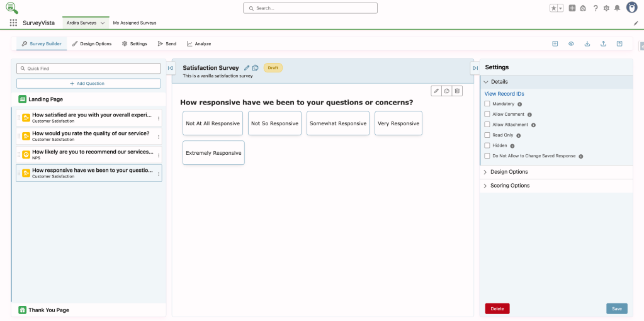Screen dimensions: 644x321
Task: Open the Trailhead guidance icon
Action: coord(583,8)
